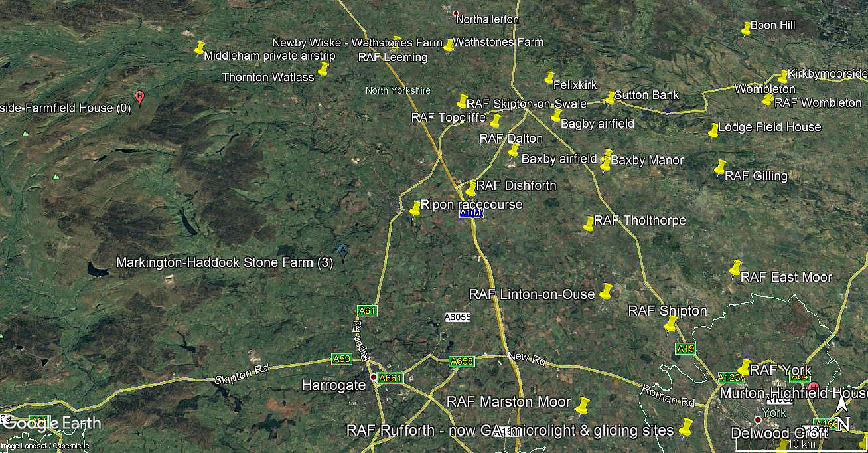Click the RAF Shipton pushpin marker

[x=671, y=325]
